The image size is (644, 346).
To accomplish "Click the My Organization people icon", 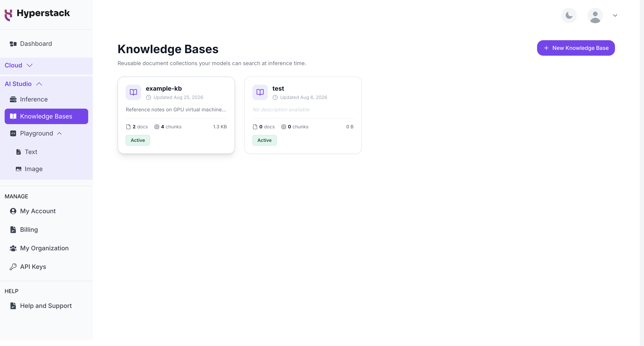I will click(13, 248).
